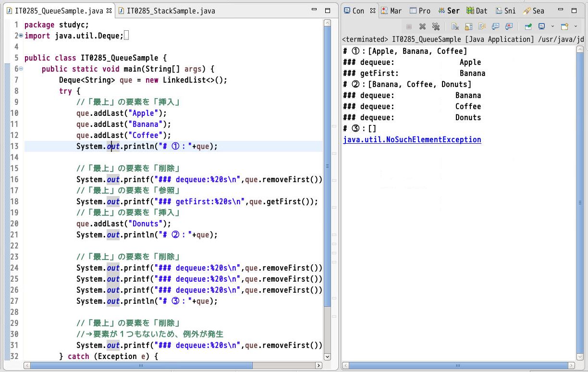The width and height of the screenshot is (588, 372).
Task: Click the Markers view tab
Action: (394, 11)
